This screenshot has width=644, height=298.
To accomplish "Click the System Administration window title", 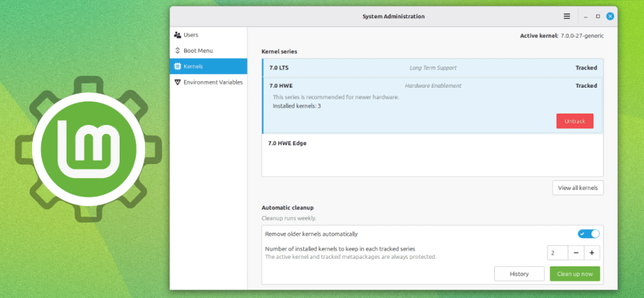I will 393,16.
